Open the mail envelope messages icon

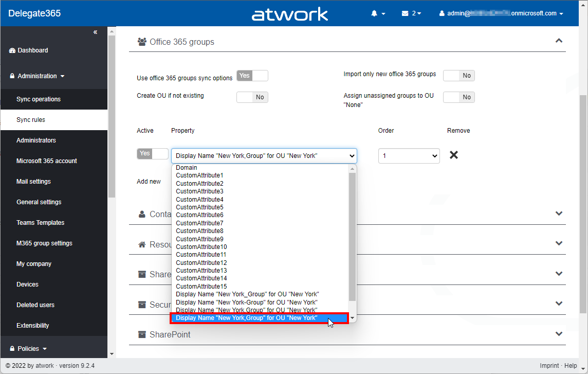[405, 13]
